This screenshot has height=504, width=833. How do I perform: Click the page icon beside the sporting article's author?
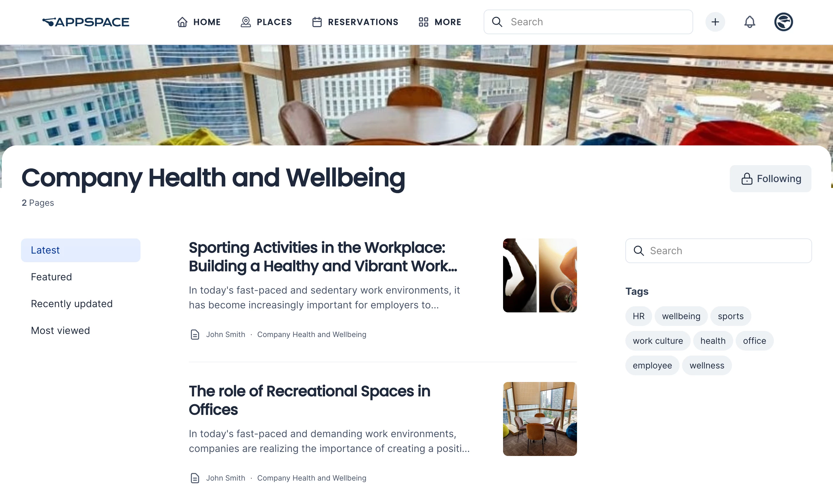pos(195,335)
